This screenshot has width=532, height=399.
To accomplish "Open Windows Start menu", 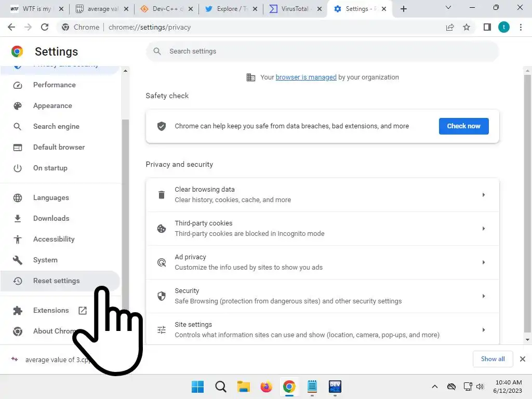I will point(197,387).
